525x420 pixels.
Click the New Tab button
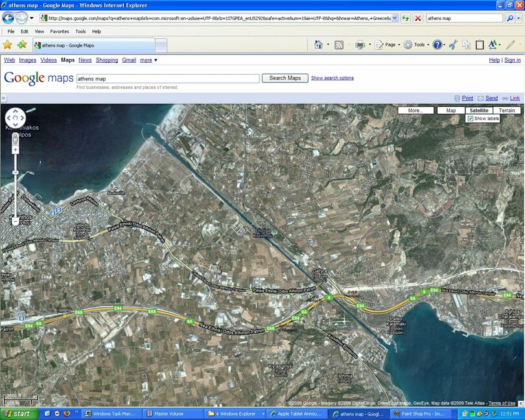pos(161,45)
